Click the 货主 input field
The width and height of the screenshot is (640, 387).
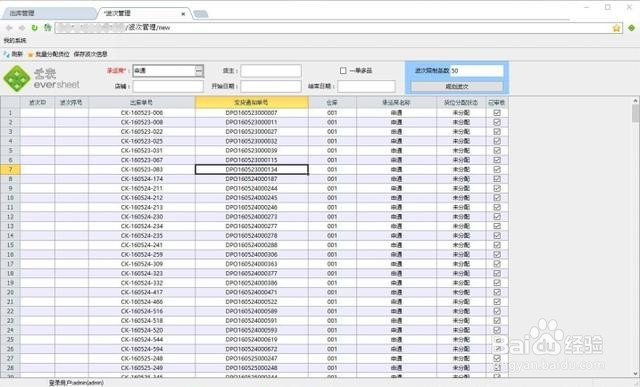click(271, 71)
